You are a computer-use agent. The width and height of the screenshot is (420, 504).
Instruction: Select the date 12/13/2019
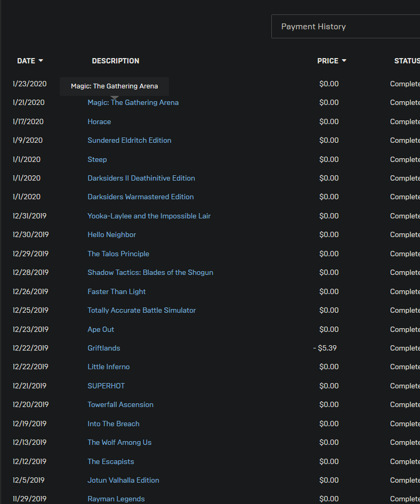point(30,443)
